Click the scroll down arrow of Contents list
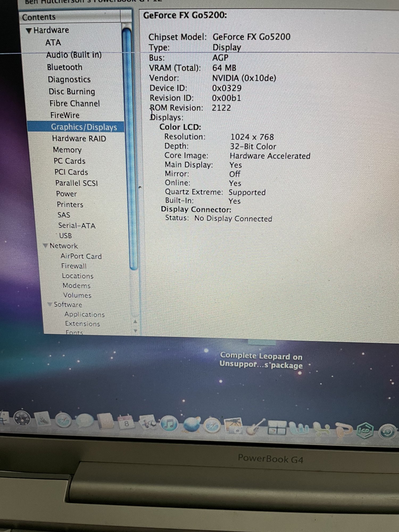 (135, 331)
